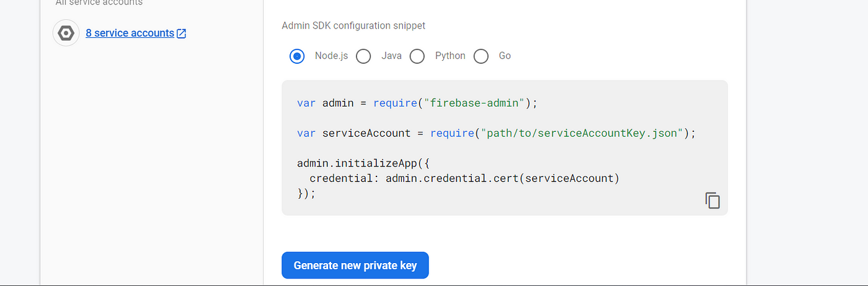The image size is (868, 286).
Task: Choose the Java radio button
Action: point(363,56)
